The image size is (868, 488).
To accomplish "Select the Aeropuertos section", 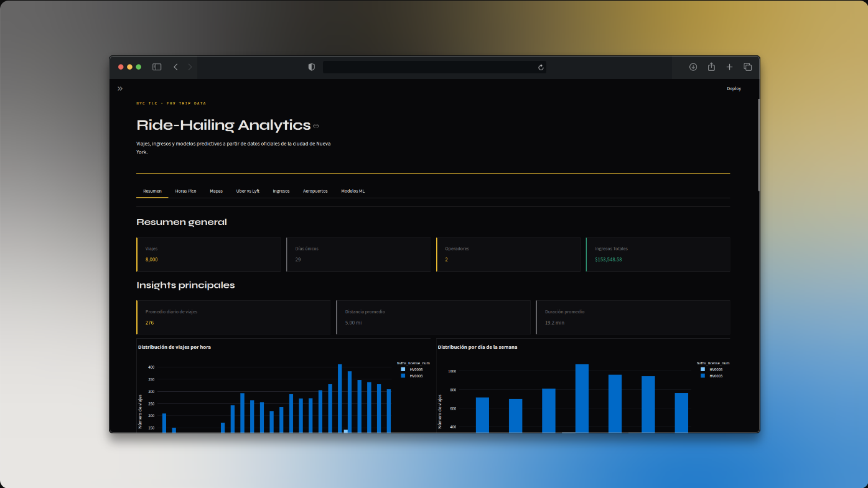I will click(315, 190).
